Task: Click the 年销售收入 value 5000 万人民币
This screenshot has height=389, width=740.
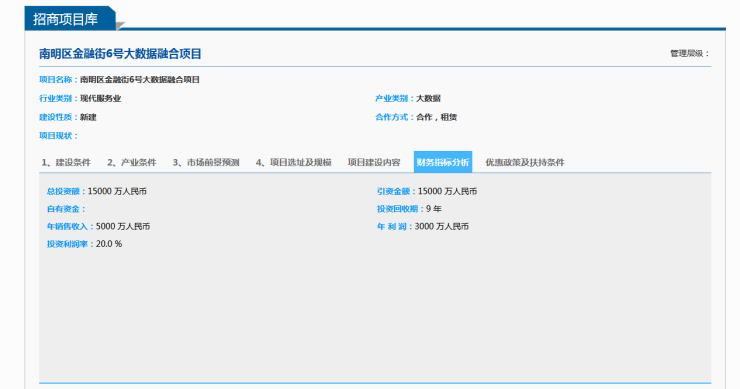Action: [123, 227]
